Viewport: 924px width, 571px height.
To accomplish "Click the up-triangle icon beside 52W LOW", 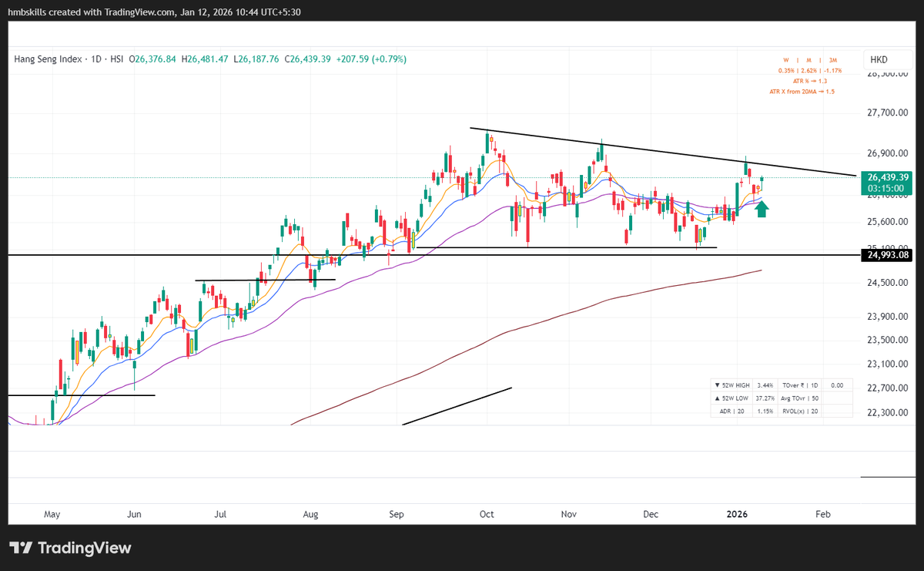I will [717, 398].
